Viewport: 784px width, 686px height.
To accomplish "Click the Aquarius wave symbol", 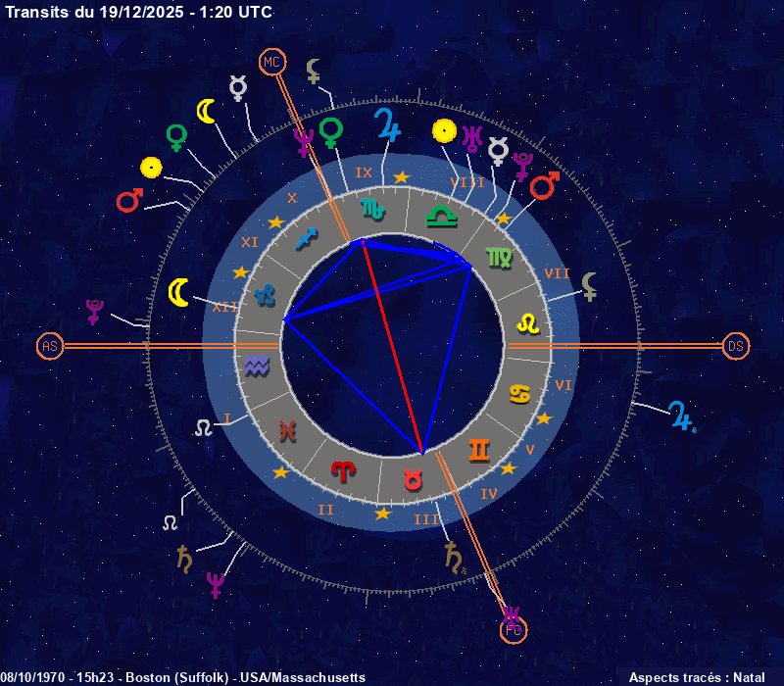I will (257, 367).
